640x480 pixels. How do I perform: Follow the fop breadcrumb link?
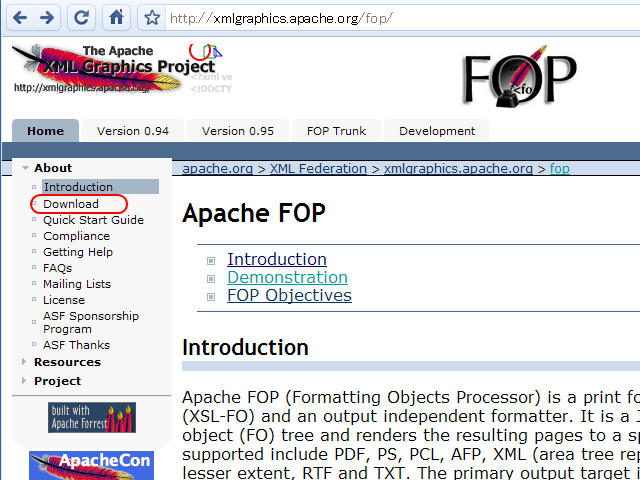point(560,168)
